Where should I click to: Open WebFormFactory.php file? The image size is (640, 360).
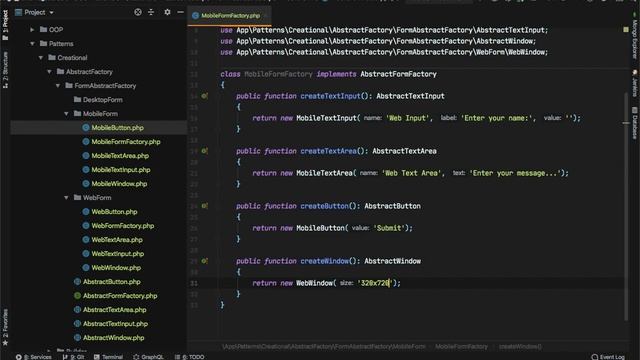[118, 226]
